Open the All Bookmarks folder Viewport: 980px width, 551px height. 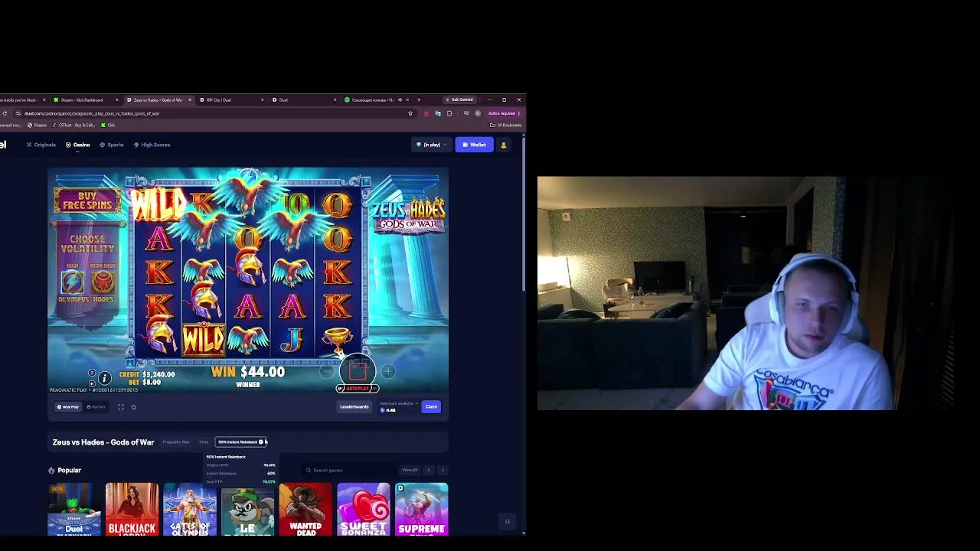505,125
